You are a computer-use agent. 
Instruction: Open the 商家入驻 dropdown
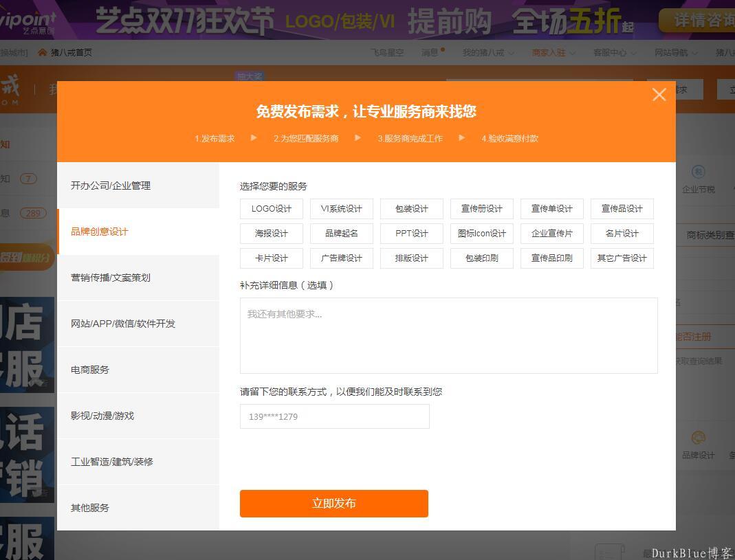click(x=552, y=52)
